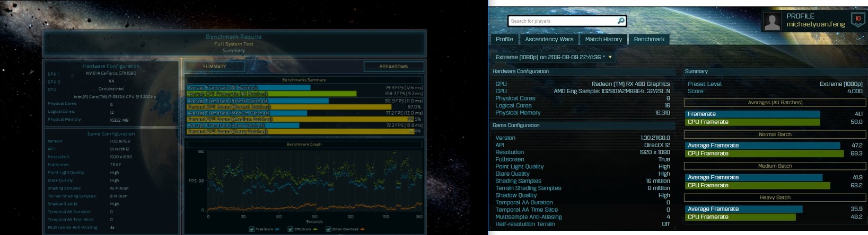Click the orange Driver Overhead legend marker
The height and width of the screenshot is (235, 868).
pos(363,230)
